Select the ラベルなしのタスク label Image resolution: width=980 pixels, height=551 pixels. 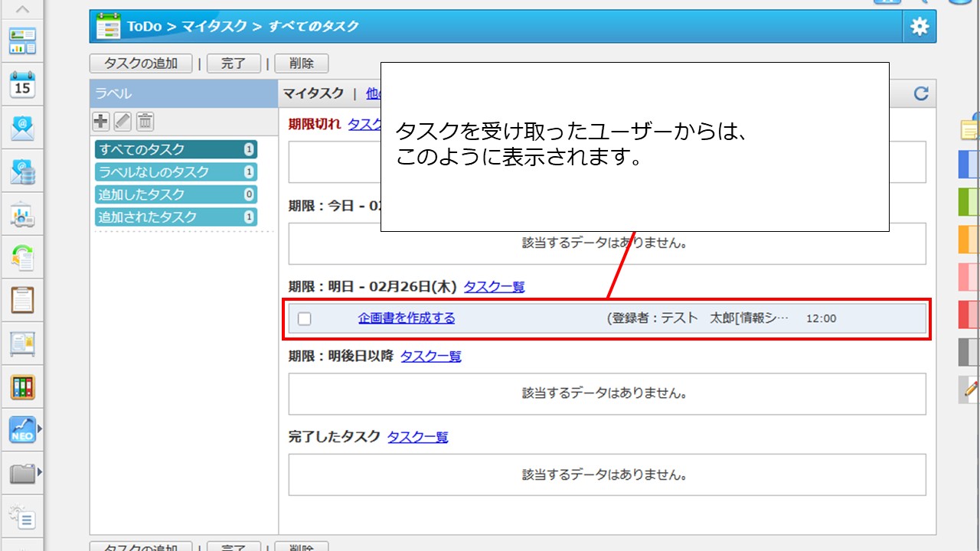point(175,171)
